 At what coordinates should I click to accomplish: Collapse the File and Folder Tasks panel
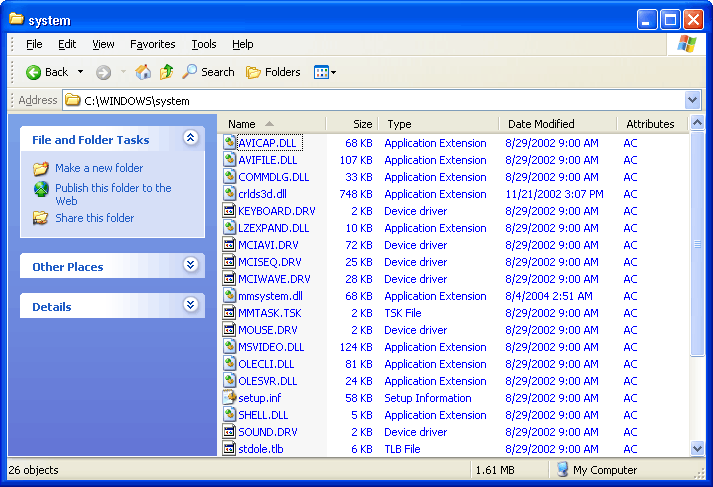(x=191, y=137)
